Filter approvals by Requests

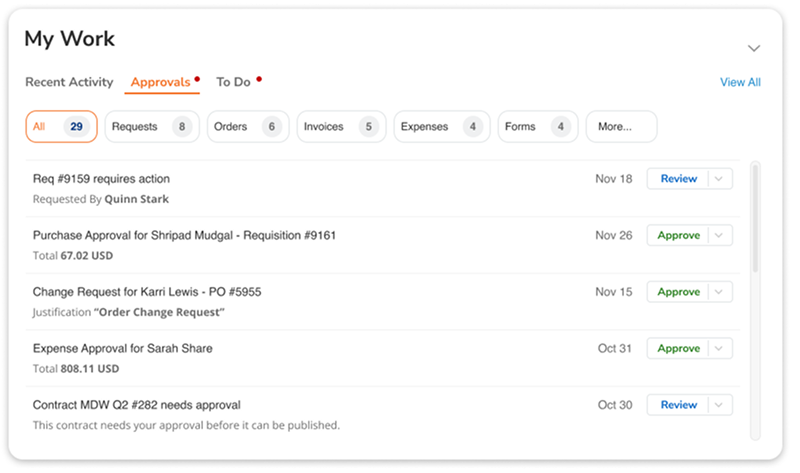point(150,127)
